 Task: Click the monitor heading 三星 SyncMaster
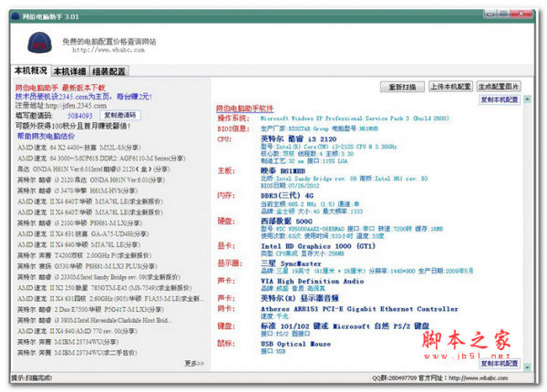[291, 263]
